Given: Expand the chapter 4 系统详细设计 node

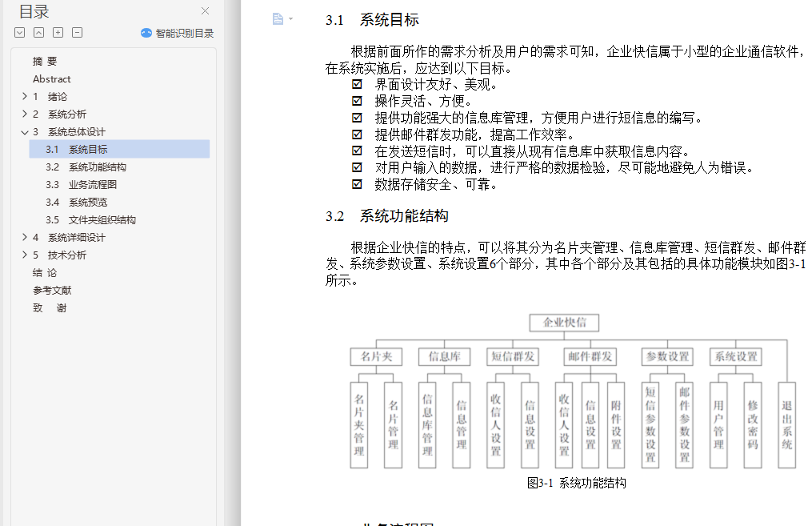Looking at the screenshot, I should (x=24, y=237).
